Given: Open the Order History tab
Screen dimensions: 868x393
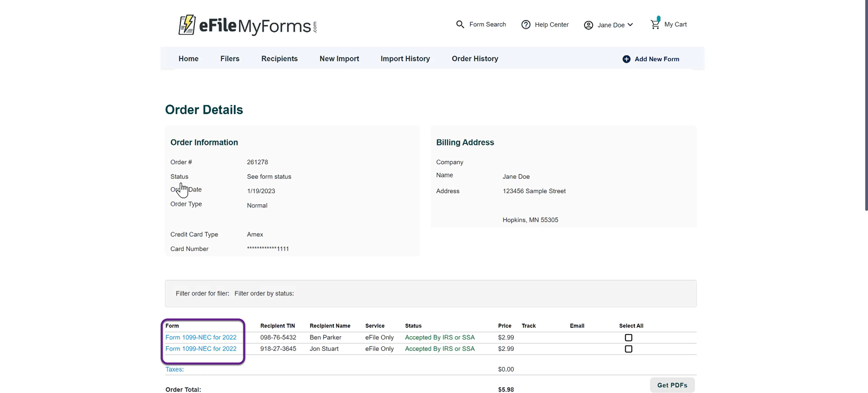Looking at the screenshot, I should coord(475,58).
